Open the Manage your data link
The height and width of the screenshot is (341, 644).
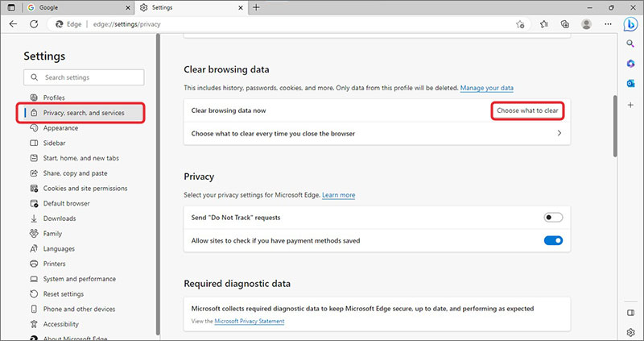487,88
